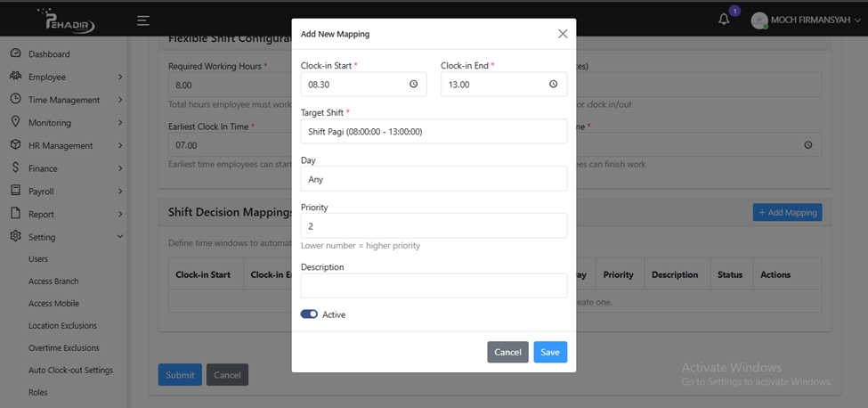868x408 pixels.
Task: Open the Day dropdown showing Any
Action: pos(434,179)
